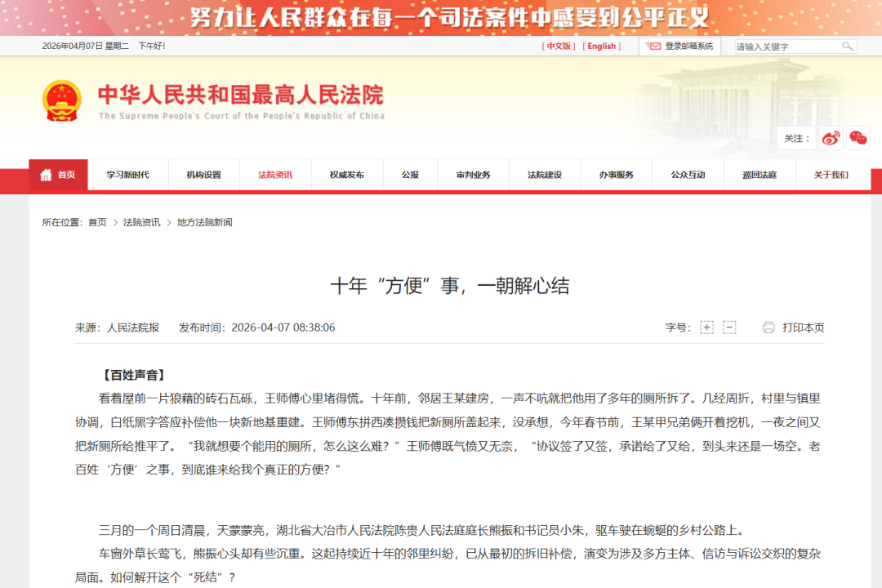
Task: Switch to the English version
Action: click(602, 46)
